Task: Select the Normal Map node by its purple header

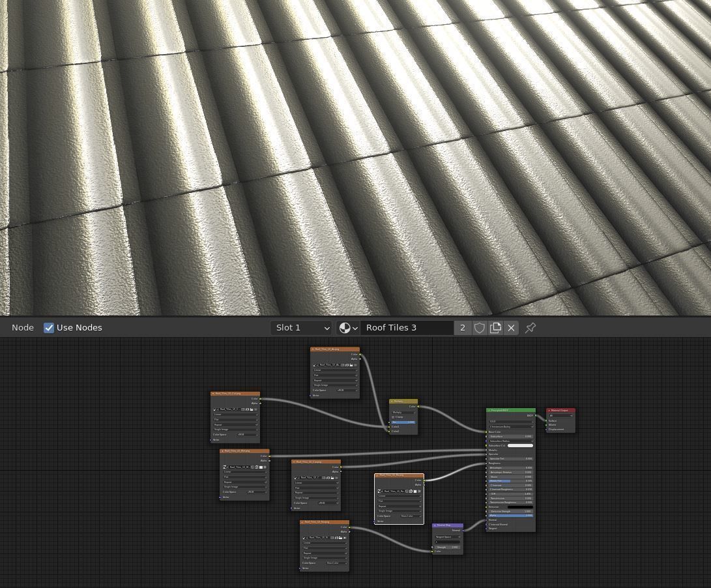Action: click(449, 525)
